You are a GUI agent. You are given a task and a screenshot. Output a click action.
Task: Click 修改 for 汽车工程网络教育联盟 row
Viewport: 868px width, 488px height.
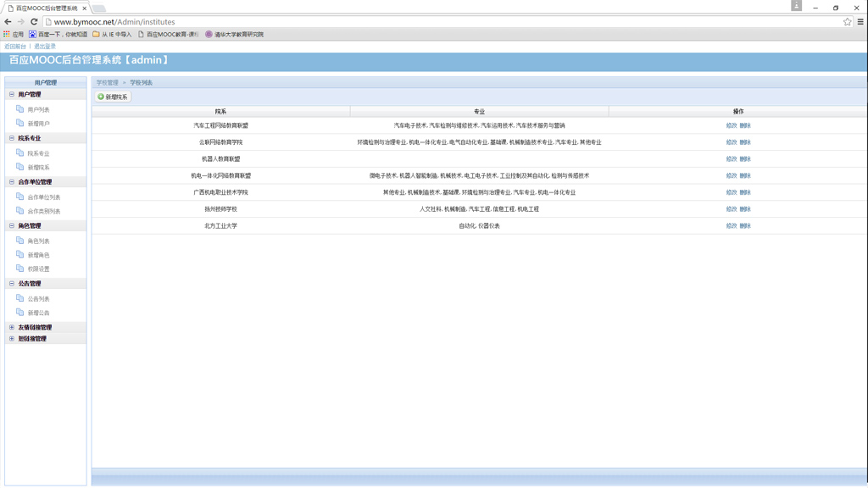click(731, 125)
